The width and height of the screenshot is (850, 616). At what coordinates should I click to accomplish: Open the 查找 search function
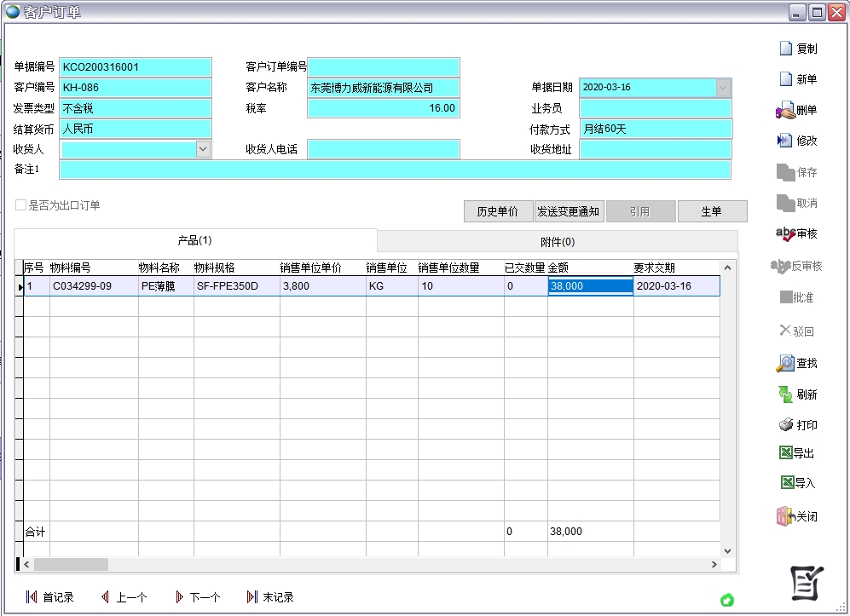tap(796, 363)
